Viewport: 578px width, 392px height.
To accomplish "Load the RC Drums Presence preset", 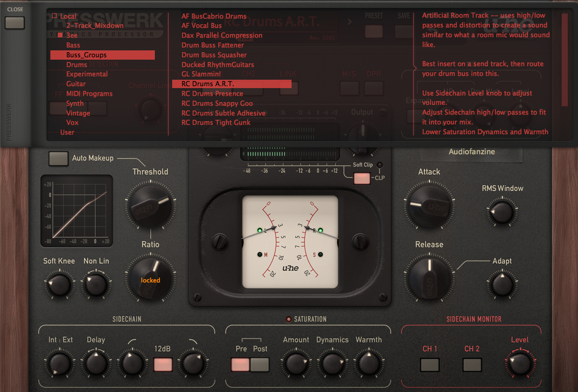I will (212, 94).
